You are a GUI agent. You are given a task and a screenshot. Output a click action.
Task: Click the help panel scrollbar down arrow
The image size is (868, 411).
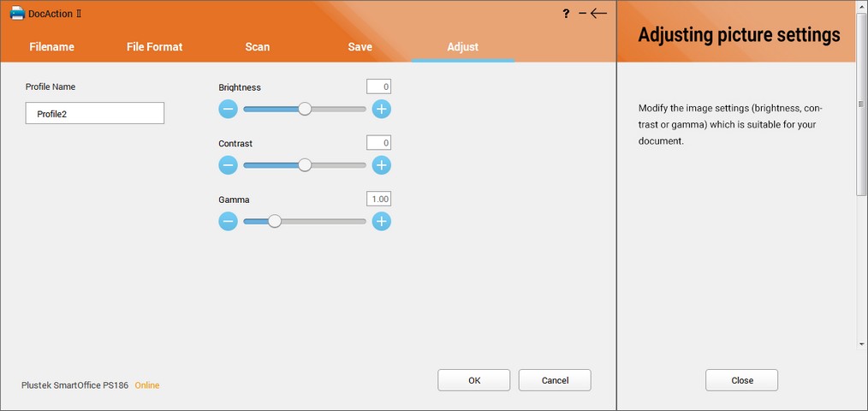[x=861, y=344]
